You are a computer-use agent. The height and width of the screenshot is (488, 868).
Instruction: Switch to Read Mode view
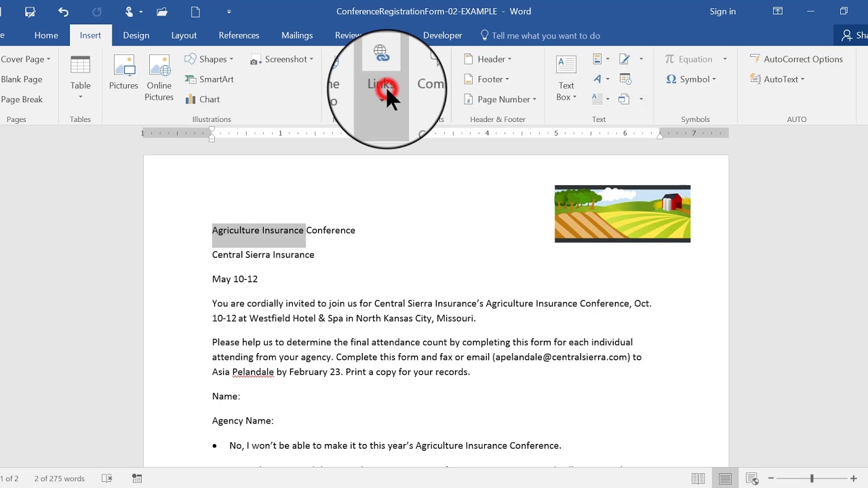(698, 479)
